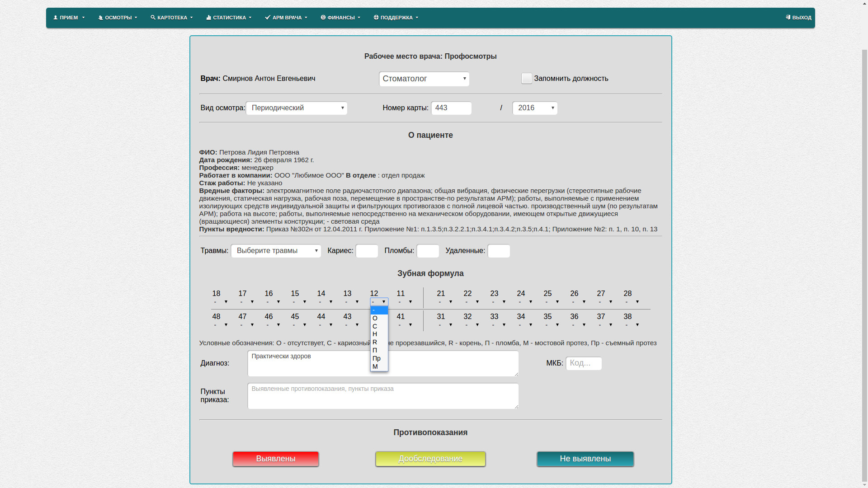Screen dimensions: 868x488
Task: Click the checkmark icon beside АРМ ВРАЧА
Action: click(x=268, y=18)
